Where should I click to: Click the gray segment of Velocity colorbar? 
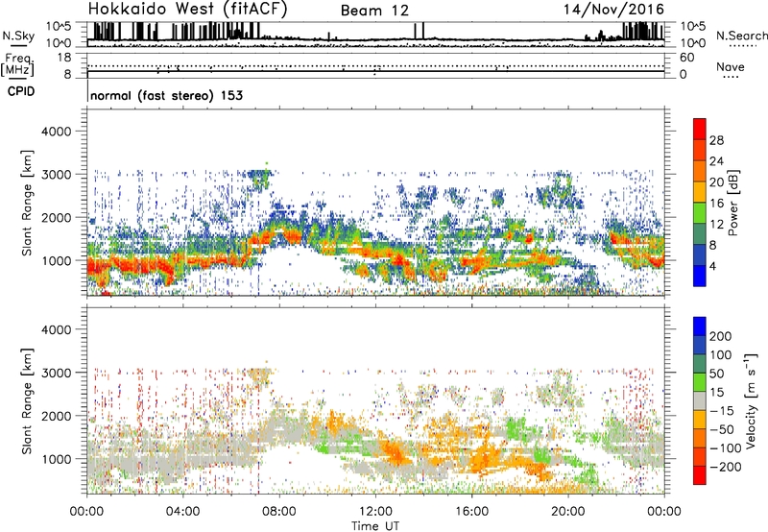pyautogui.click(x=700, y=401)
